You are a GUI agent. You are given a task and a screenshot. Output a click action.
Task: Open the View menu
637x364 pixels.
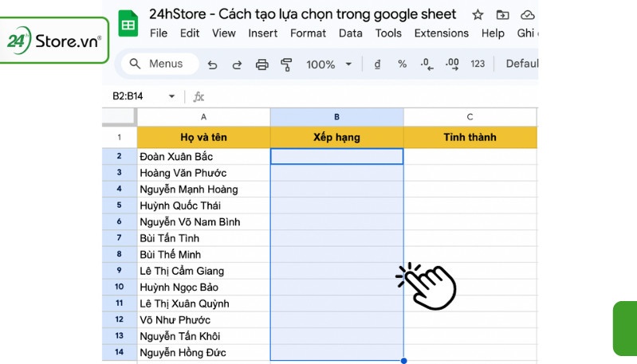tap(224, 33)
